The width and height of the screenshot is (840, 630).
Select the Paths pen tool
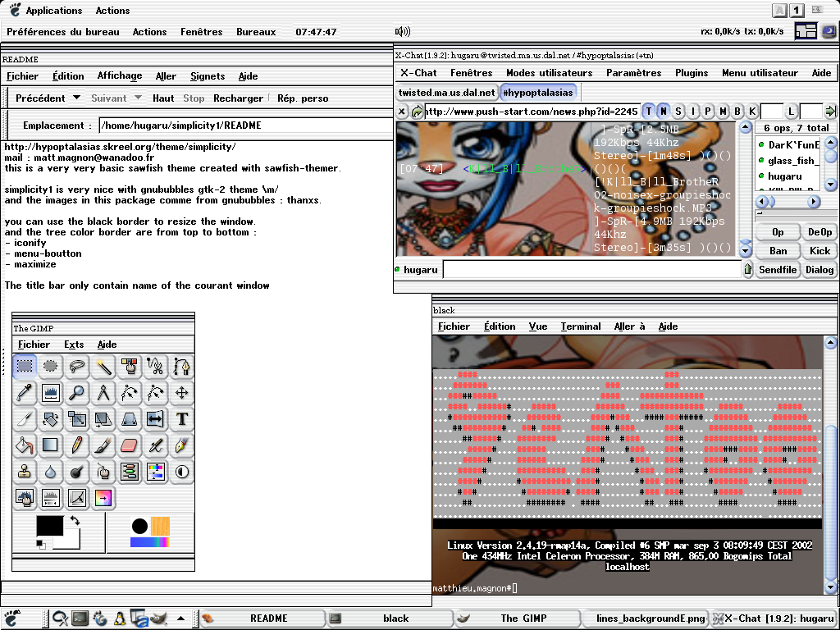pyautogui.click(x=181, y=367)
